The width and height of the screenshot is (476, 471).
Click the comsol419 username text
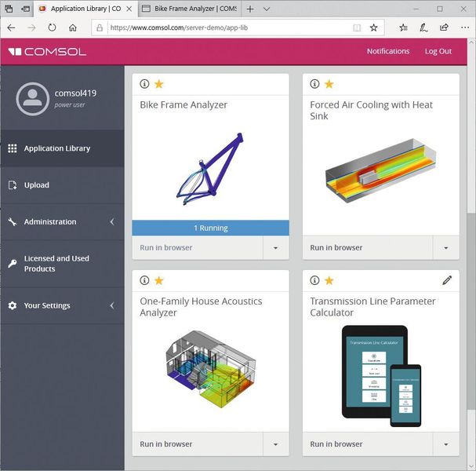point(75,93)
